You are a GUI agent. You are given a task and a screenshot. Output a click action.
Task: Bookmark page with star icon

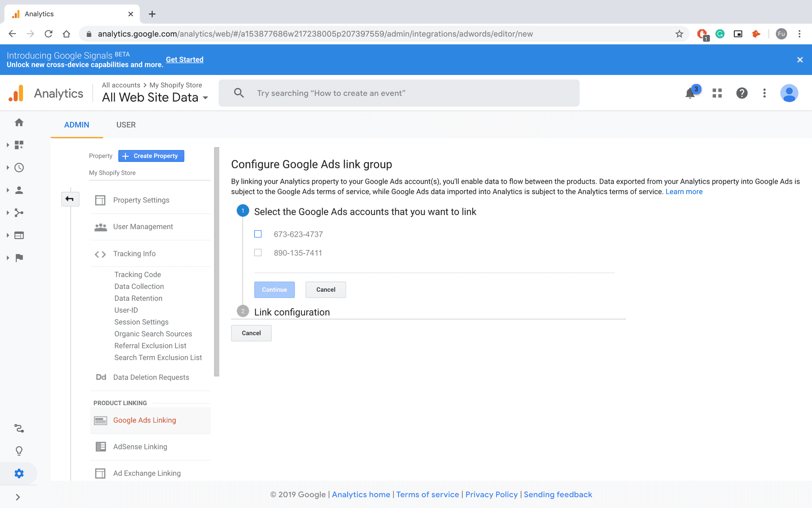[x=679, y=34]
